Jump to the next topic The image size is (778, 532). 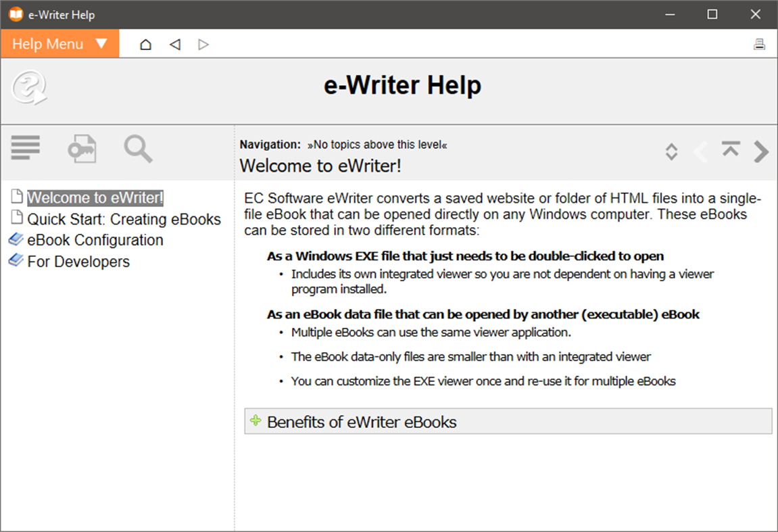point(760,151)
